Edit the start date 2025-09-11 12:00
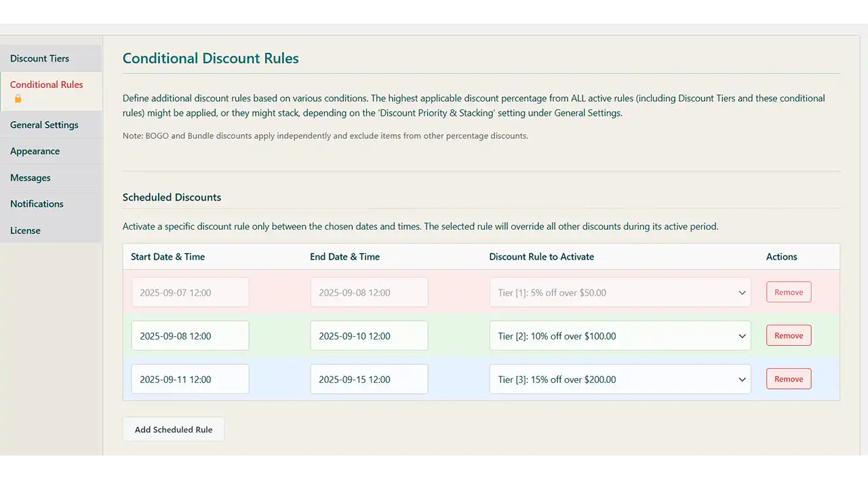868x488 pixels. 190,380
